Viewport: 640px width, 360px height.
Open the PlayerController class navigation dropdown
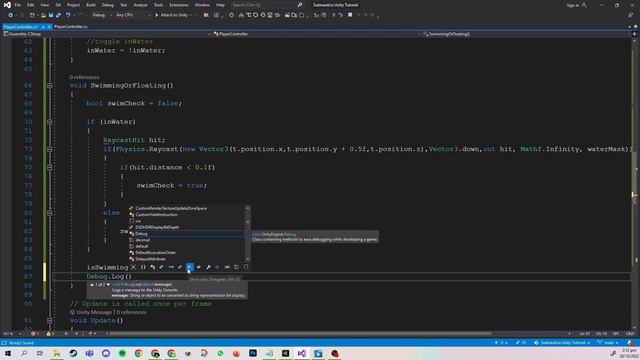pyautogui.click(x=317, y=34)
